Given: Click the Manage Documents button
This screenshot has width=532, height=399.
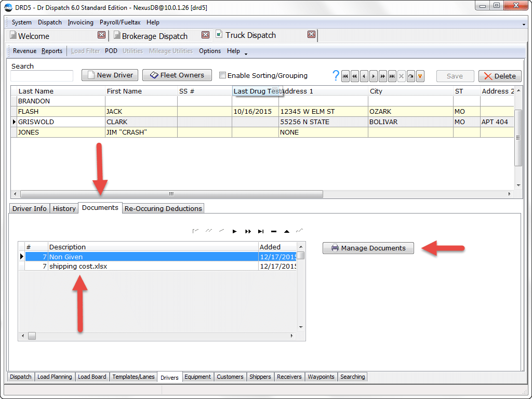Looking at the screenshot, I should (368, 248).
